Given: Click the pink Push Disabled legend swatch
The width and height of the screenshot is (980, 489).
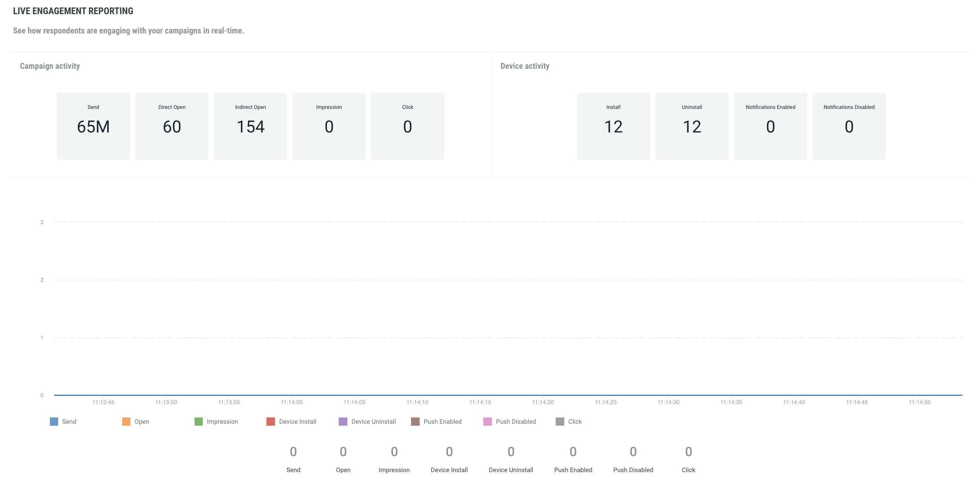Looking at the screenshot, I should [x=488, y=421].
